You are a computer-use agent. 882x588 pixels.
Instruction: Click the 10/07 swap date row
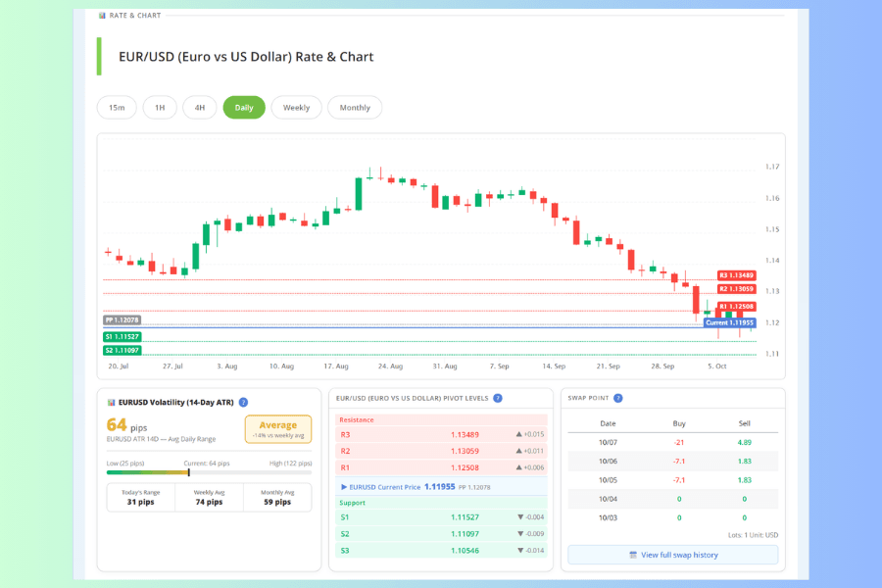(x=672, y=442)
